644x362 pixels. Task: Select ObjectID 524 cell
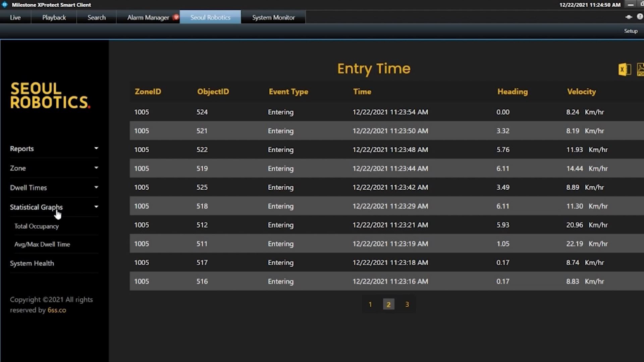click(x=202, y=112)
